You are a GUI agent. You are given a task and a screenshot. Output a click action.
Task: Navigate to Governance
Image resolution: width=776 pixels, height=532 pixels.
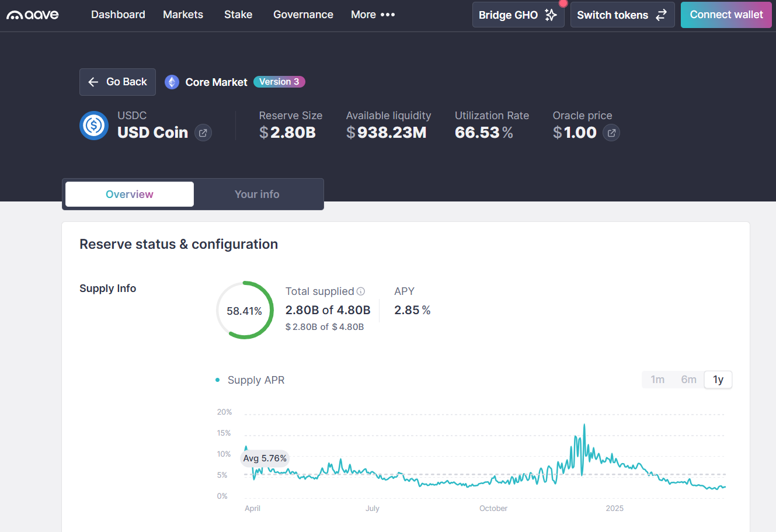[303, 15]
